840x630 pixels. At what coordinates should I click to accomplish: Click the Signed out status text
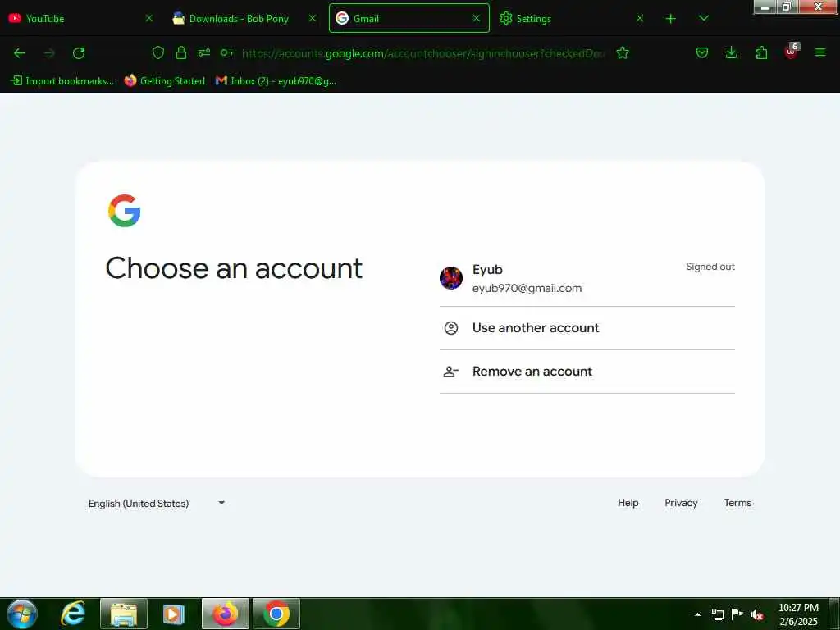pyautogui.click(x=710, y=267)
